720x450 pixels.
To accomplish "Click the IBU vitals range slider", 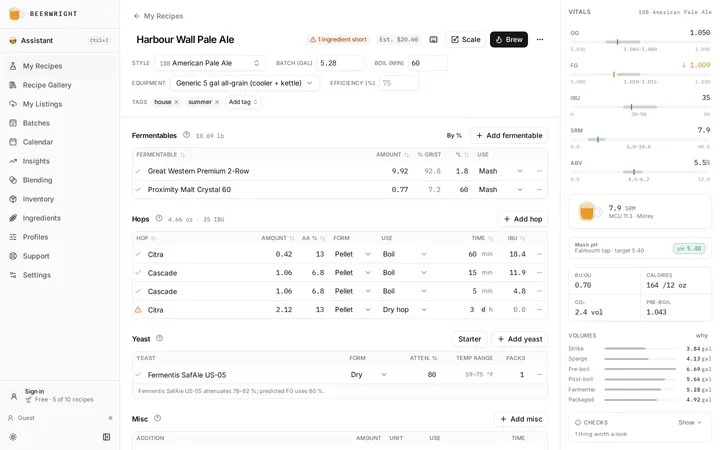I will coord(640,107).
